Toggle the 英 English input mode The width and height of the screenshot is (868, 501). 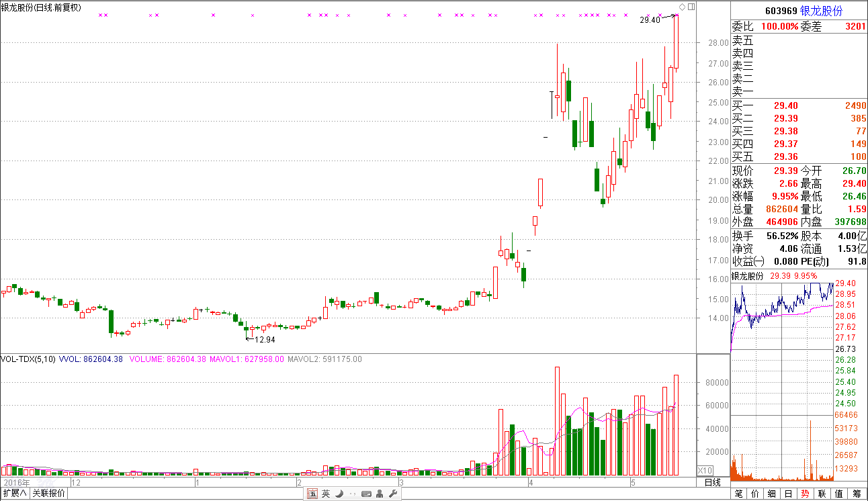326,494
